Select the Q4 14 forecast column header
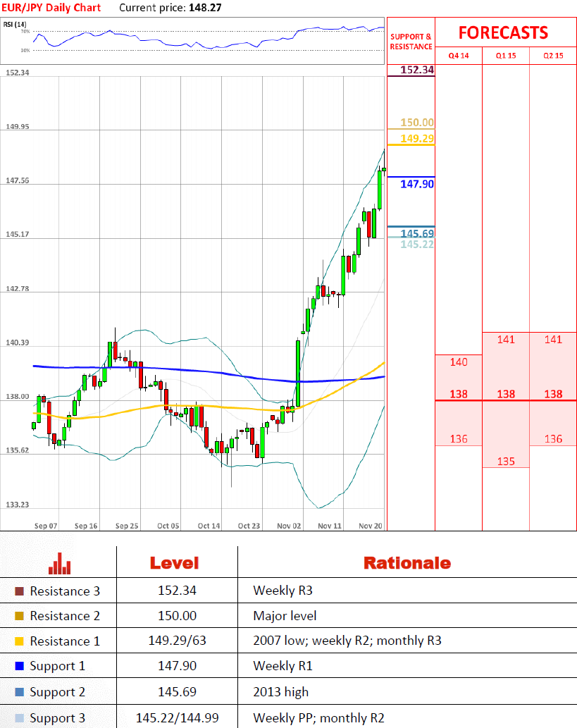577x728 pixels. click(x=459, y=56)
